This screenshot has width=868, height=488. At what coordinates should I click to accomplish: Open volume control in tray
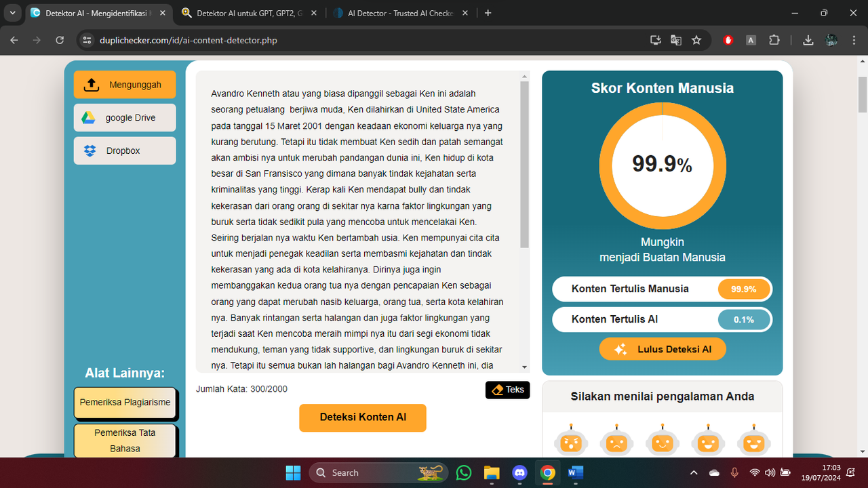(x=770, y=472)
